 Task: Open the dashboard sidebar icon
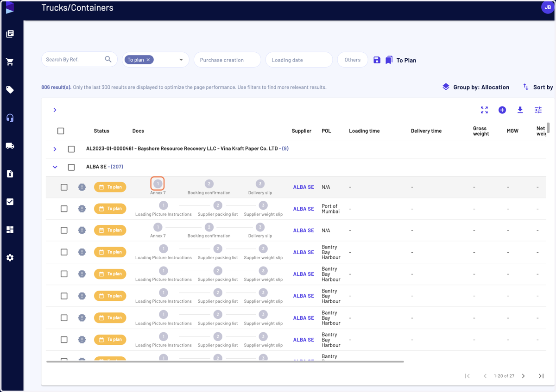point(10,230)
